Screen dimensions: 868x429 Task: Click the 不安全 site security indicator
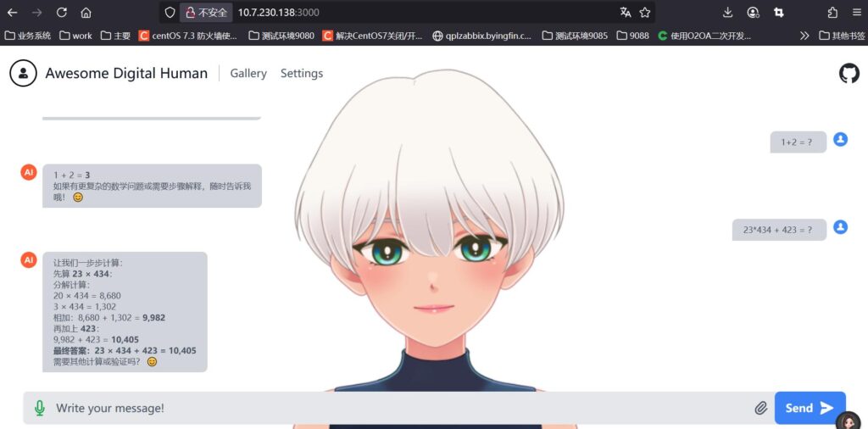206,13
